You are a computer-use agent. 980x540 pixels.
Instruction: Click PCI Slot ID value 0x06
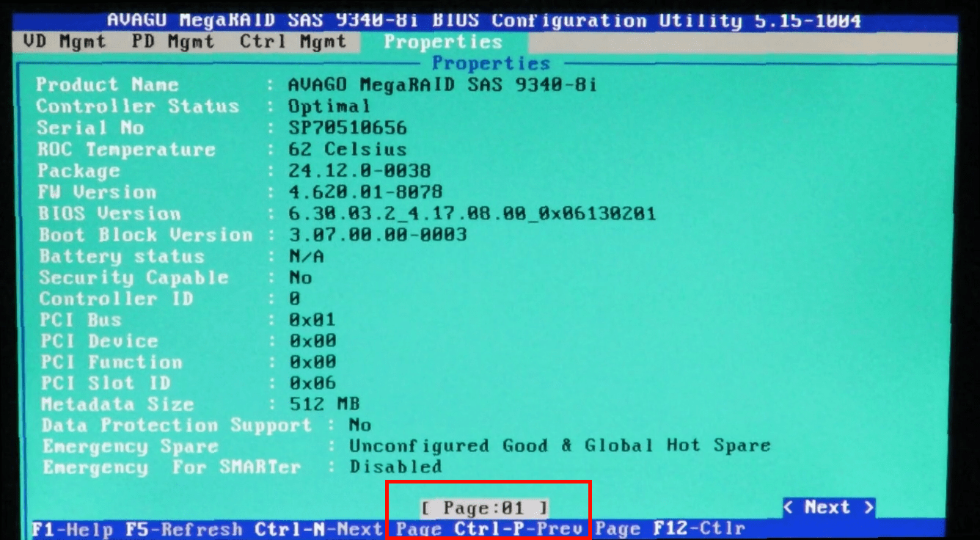(312, 383)
